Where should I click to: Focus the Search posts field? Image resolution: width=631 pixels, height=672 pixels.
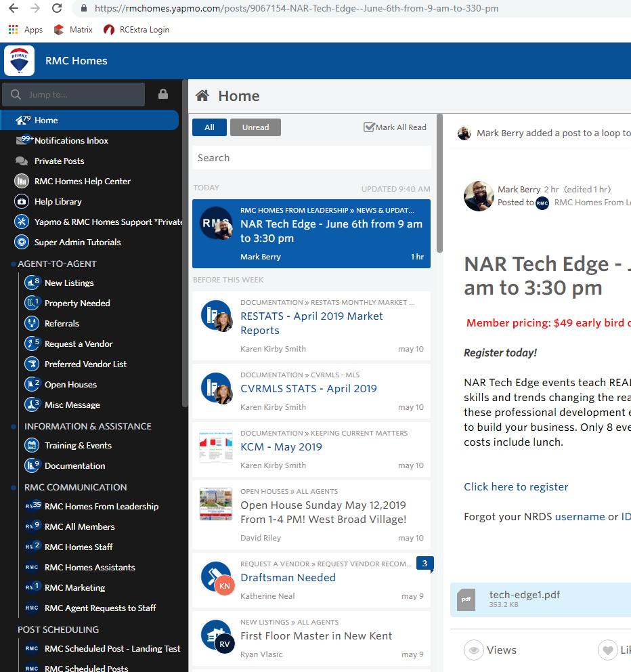click(x=311, y=158)
